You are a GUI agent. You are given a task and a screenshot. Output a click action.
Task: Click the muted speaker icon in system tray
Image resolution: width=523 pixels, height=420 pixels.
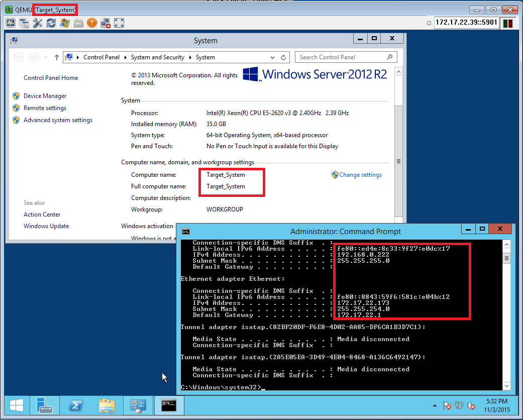tap(471, 405)
